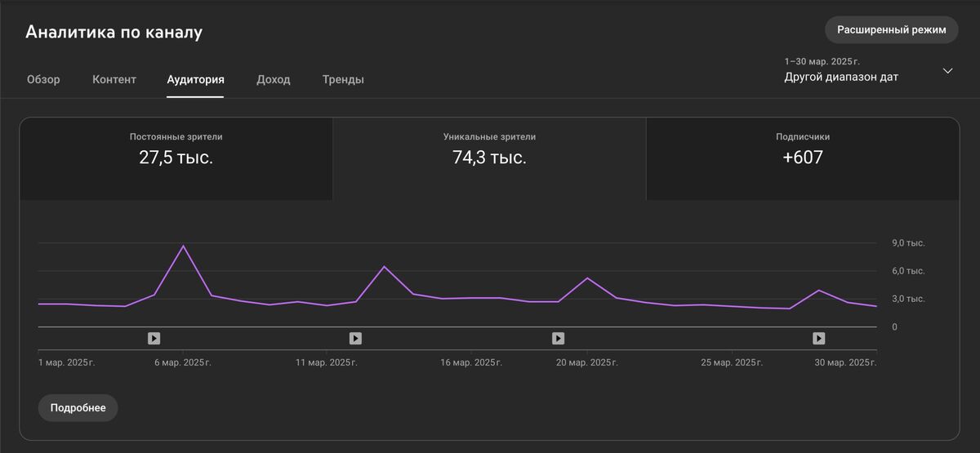Switch to the Обзор tab

pos(43,79)
